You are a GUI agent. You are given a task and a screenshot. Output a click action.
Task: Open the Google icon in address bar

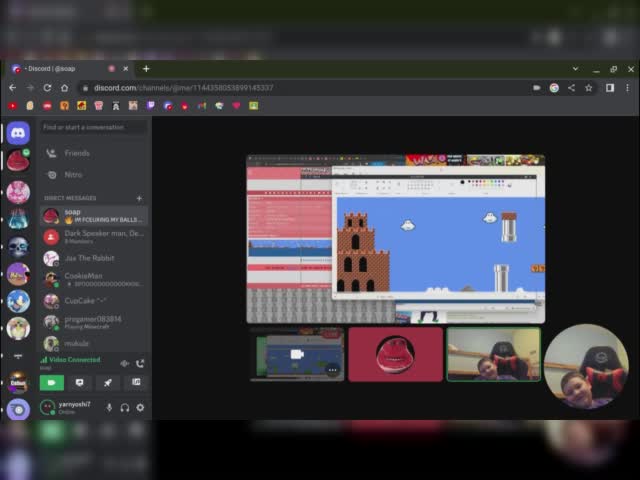click(554, 88)
